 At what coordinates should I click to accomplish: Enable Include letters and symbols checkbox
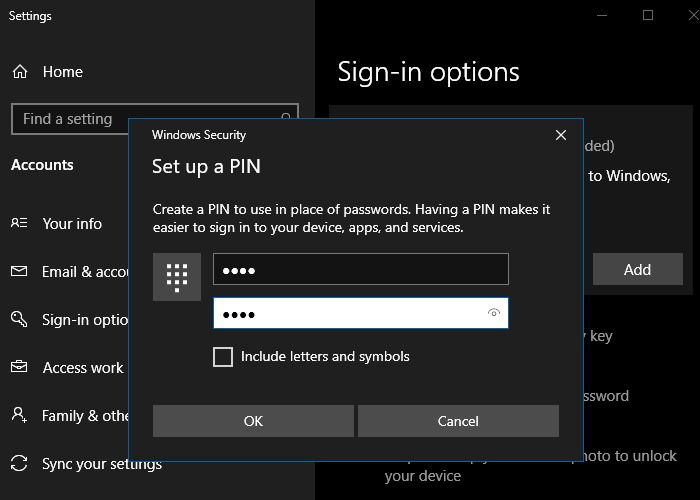[223, 357]
